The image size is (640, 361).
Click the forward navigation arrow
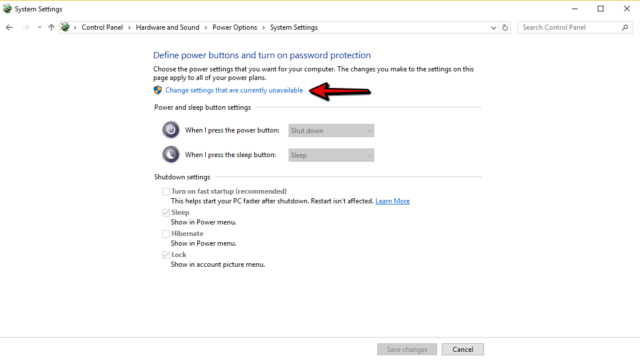[26, 27]
